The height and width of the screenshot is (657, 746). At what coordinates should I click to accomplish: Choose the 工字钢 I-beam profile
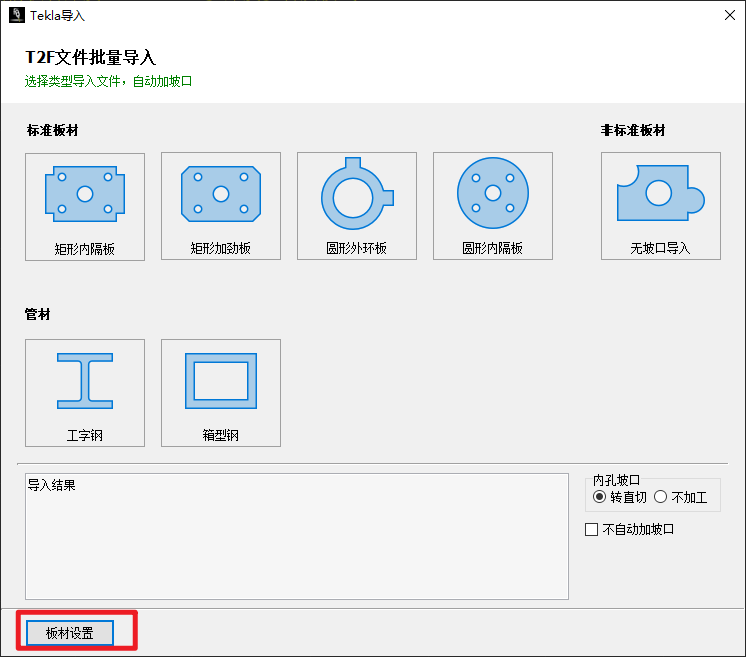[85, 393]
